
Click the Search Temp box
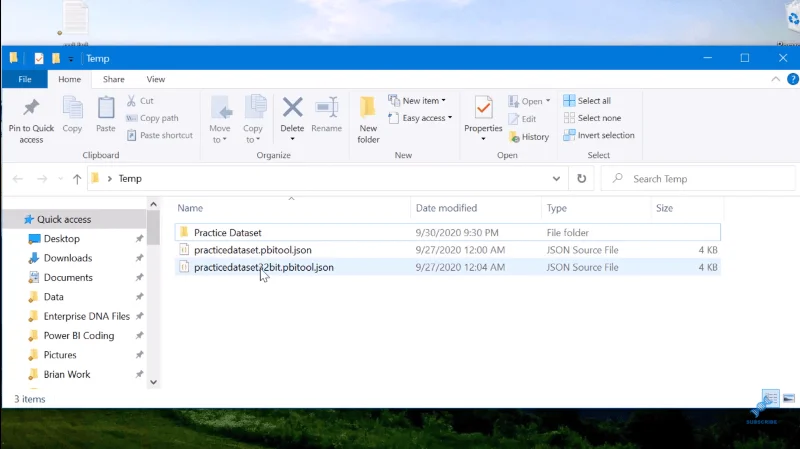tap(698, 179)
